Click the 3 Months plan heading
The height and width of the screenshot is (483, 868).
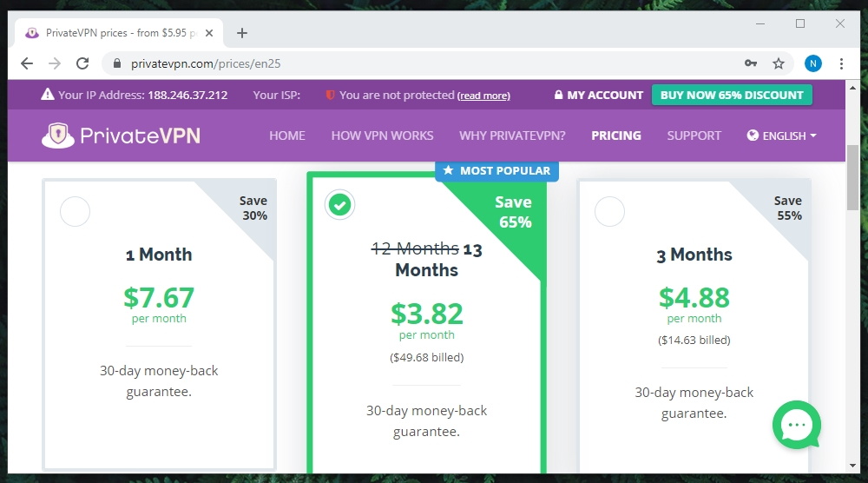[x=694, y=255]
